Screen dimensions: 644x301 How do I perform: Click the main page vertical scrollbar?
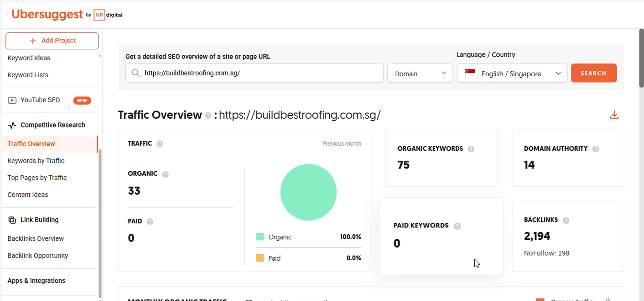(641, 58)
